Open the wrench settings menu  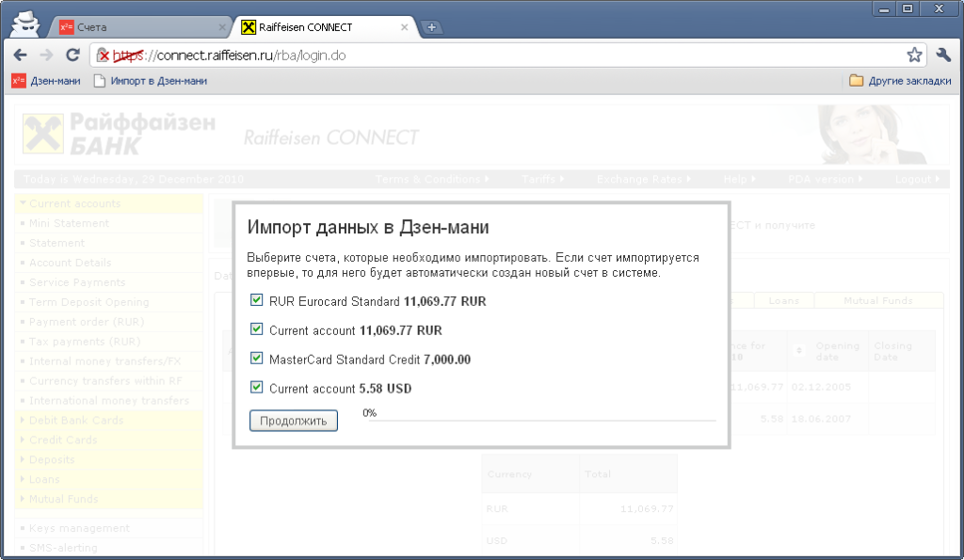(x=943, y=56)
